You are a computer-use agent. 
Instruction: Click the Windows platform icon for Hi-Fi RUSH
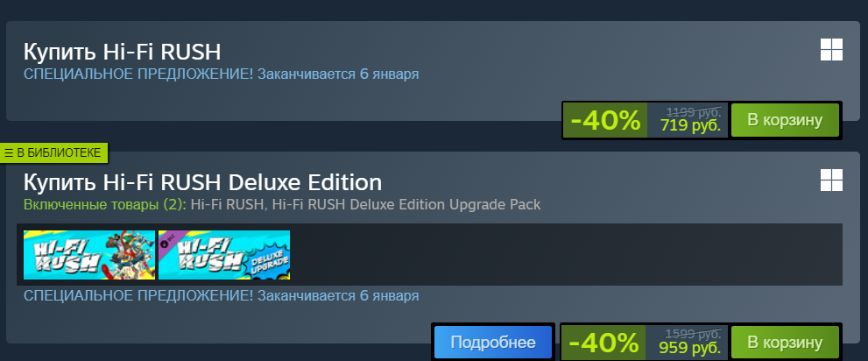[831, 50]
